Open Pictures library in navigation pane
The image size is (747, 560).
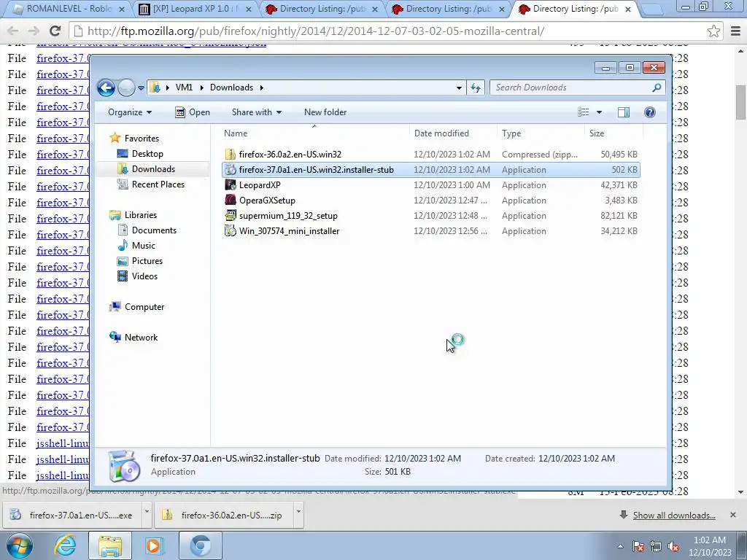point(147,261)
